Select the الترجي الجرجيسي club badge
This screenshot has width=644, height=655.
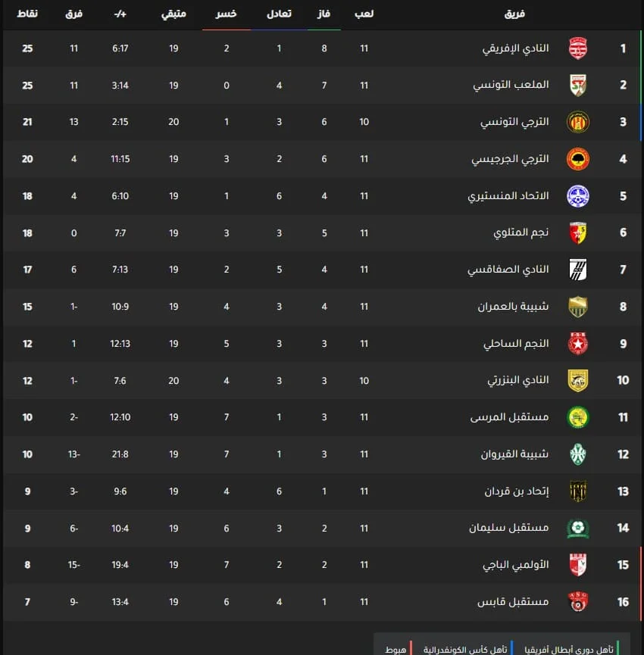tap(578, 159)
